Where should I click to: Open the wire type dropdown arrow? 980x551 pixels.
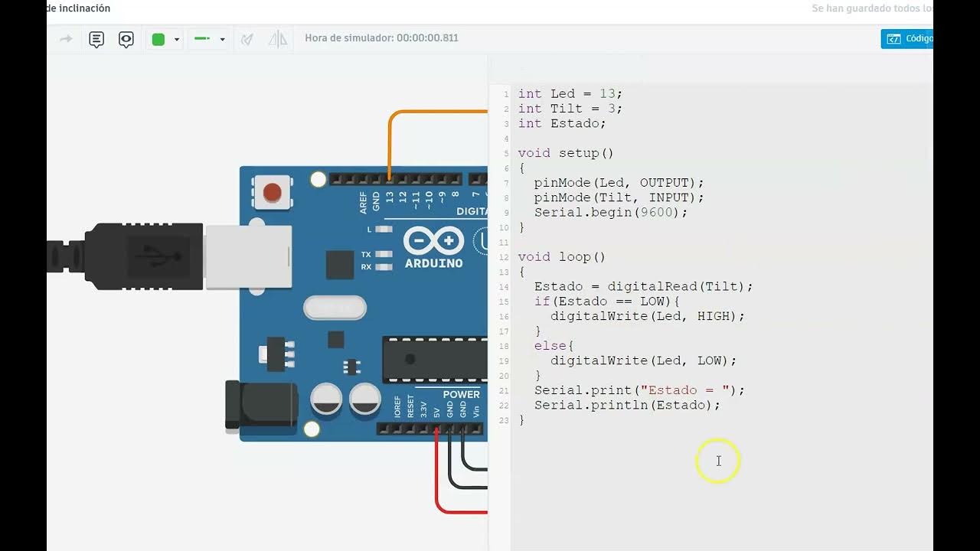[223, 39]
